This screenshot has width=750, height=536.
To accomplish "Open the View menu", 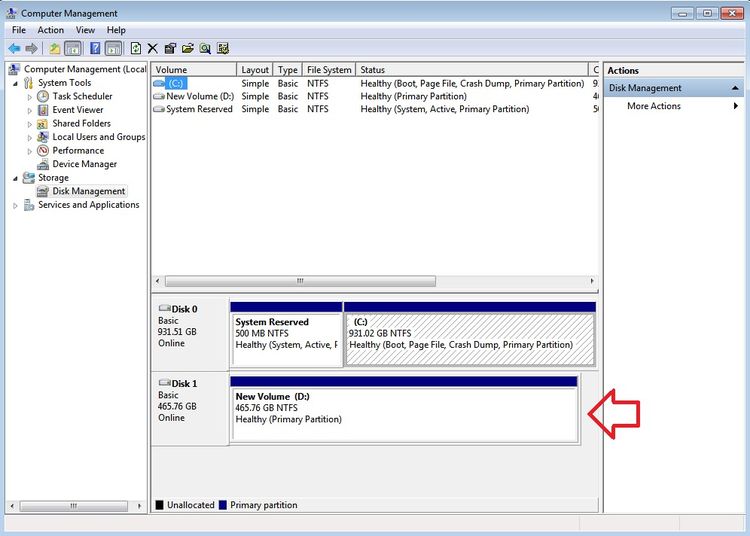I will (85, 30).
